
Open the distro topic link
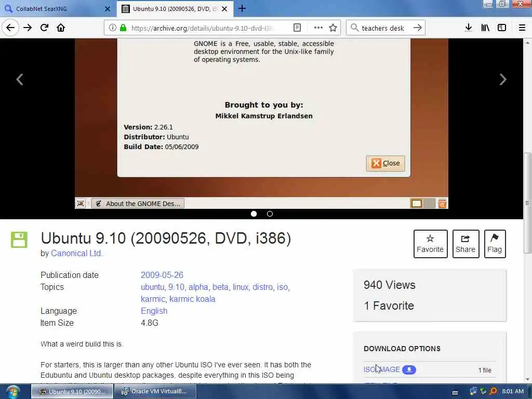coord(263,287)
